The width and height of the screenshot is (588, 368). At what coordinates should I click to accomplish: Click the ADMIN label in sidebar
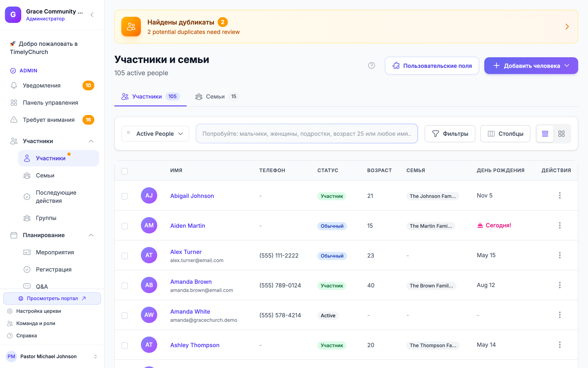click(28, 71)
